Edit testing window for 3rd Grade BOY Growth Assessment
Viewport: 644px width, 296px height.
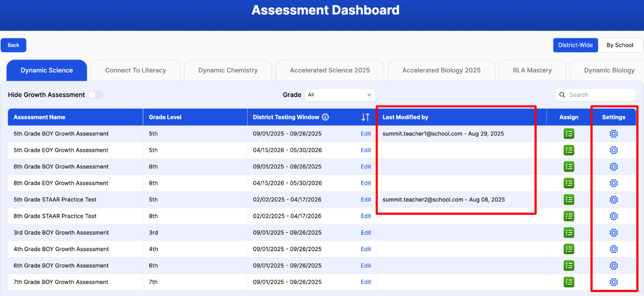click(366, 233)
